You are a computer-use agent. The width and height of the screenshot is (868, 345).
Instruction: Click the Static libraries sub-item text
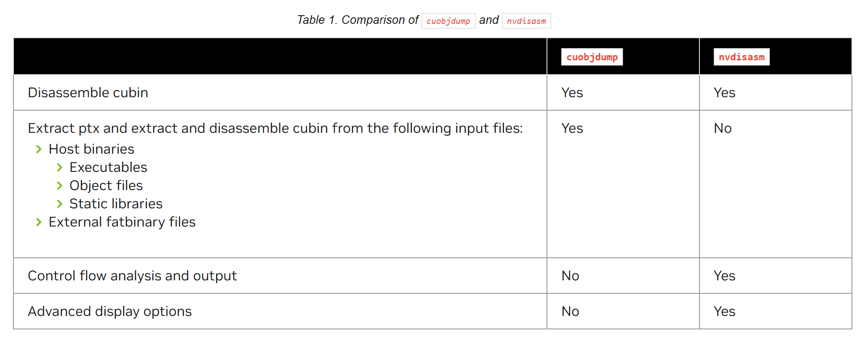[116, 204]
